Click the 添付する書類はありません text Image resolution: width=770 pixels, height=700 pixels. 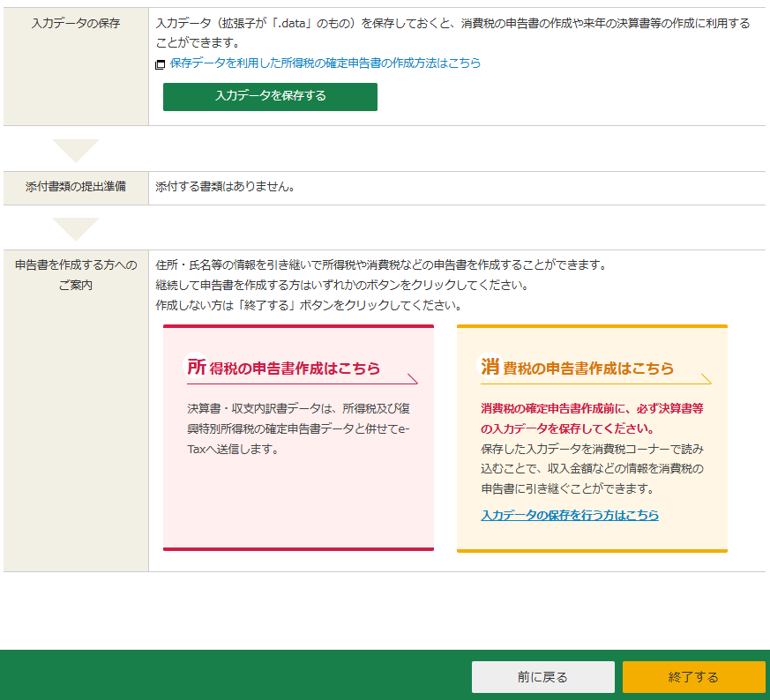tap(224, 187)
